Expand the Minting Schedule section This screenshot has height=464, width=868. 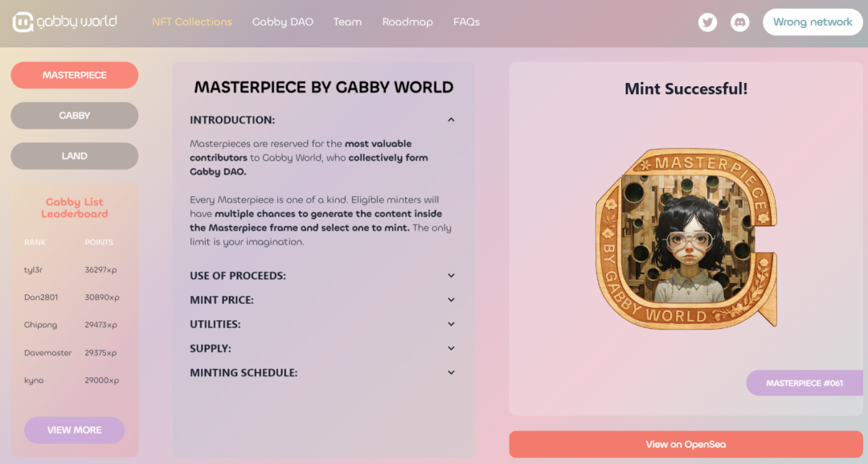click(x=451, y=373)
